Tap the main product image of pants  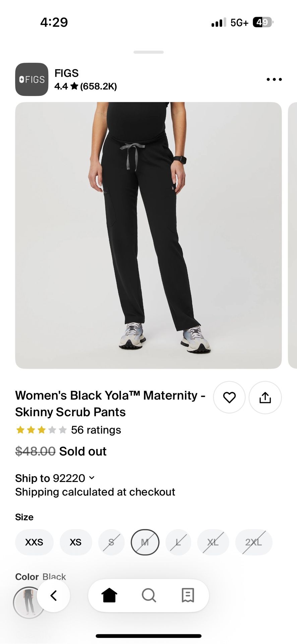click(148, 235)
